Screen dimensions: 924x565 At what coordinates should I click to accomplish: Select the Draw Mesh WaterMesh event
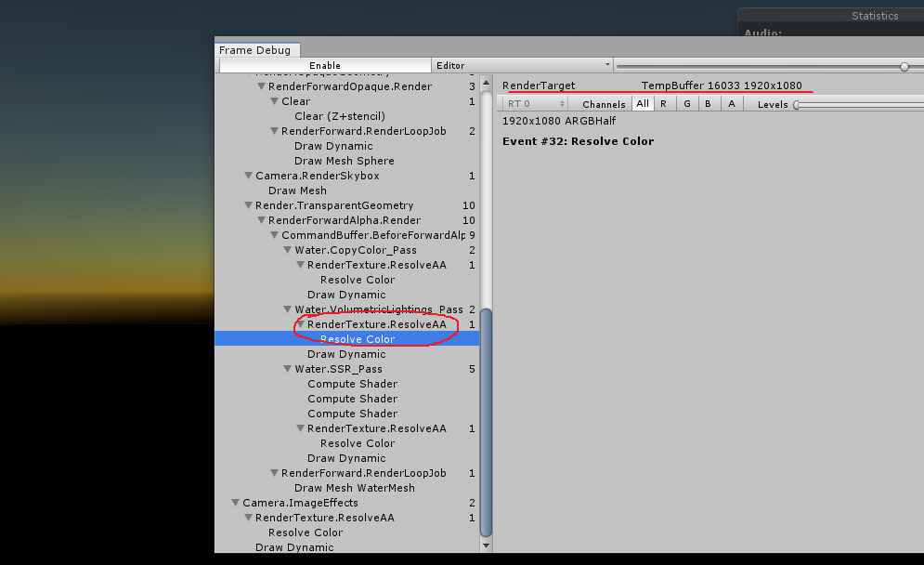click(x=353, y=488)
